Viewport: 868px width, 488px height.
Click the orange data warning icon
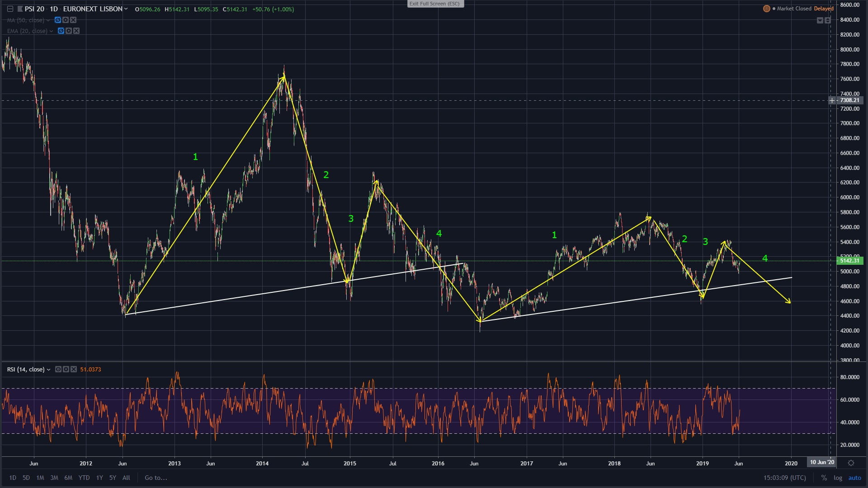point(766,9)
